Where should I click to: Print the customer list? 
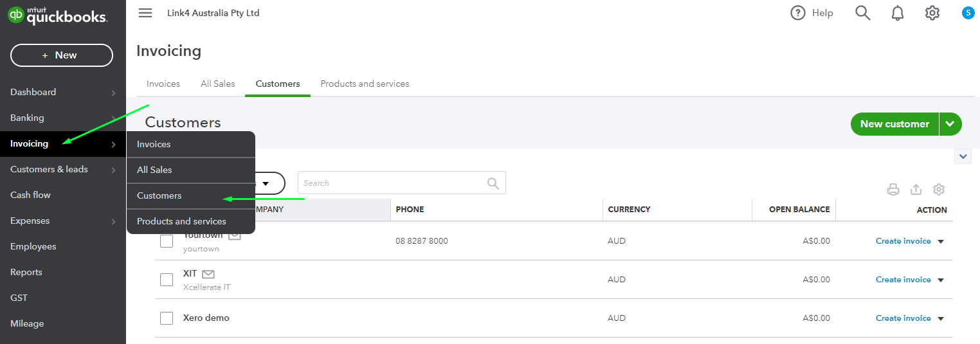[x=893, y=190]
